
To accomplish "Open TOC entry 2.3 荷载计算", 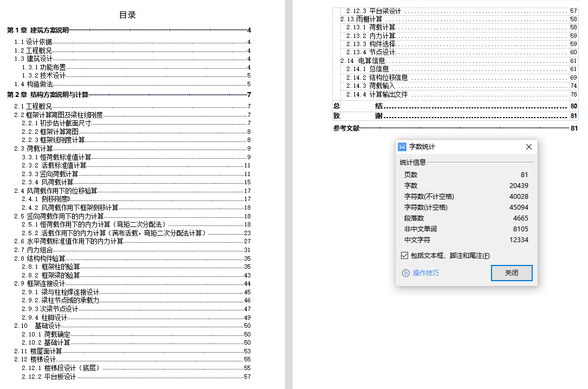I will (x=132, y=149).
